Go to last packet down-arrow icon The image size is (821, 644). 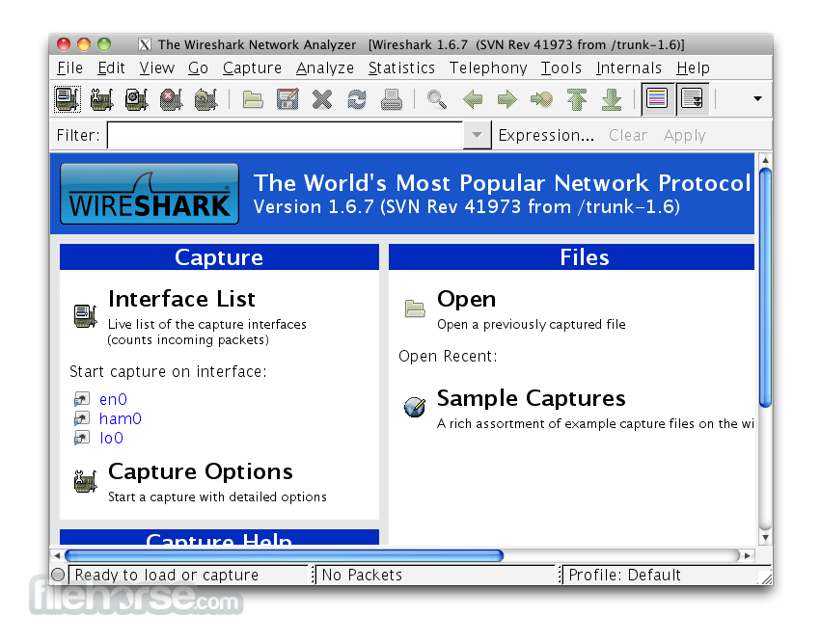(x=611, y=99)
